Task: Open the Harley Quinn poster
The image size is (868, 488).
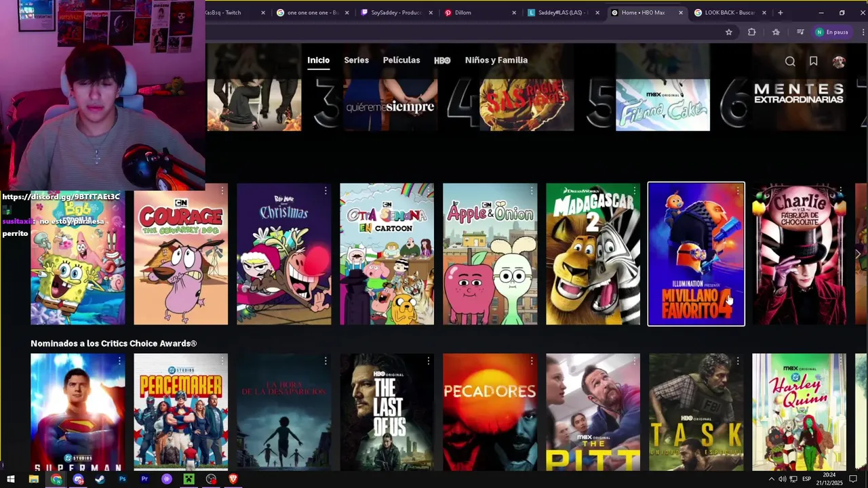Action: coord(800,412)
